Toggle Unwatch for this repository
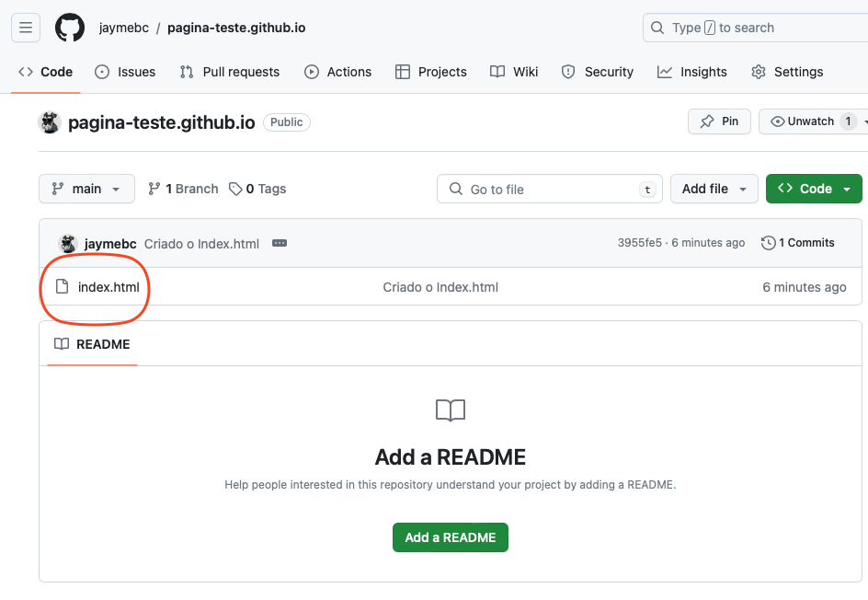 point(802,121)
